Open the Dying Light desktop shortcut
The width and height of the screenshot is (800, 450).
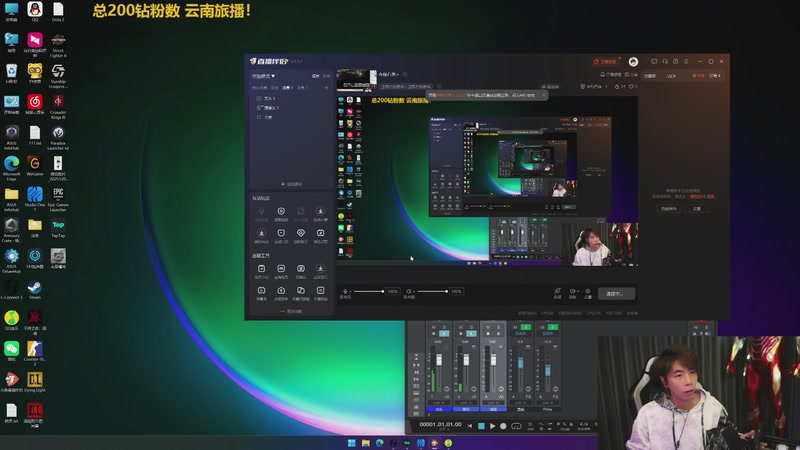tap(35, 382)
